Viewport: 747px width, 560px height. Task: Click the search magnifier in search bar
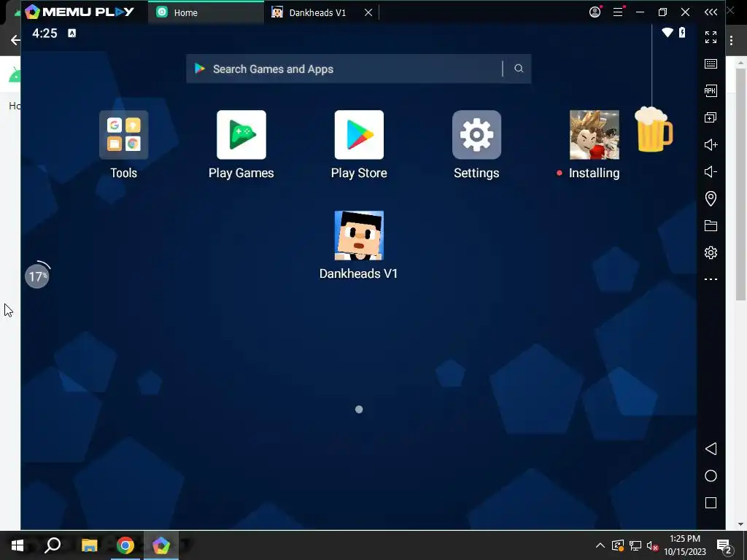(519, 69)
